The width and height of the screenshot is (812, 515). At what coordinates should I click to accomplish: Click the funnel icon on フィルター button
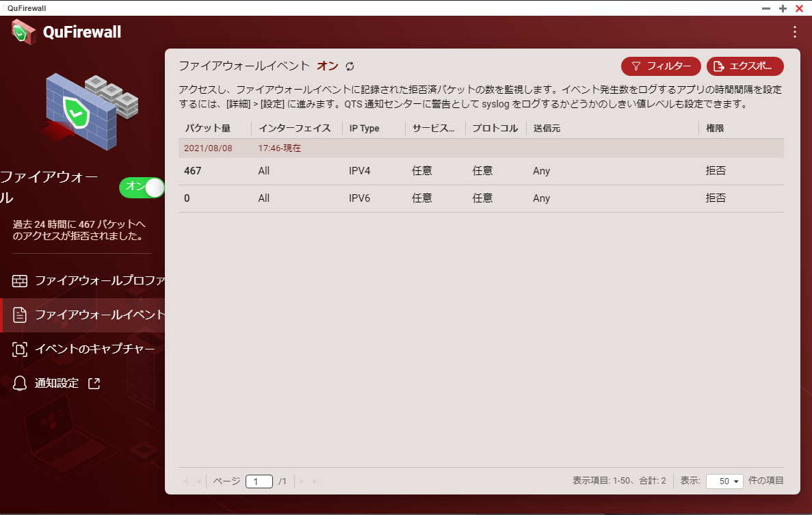(x=636, y=66)
